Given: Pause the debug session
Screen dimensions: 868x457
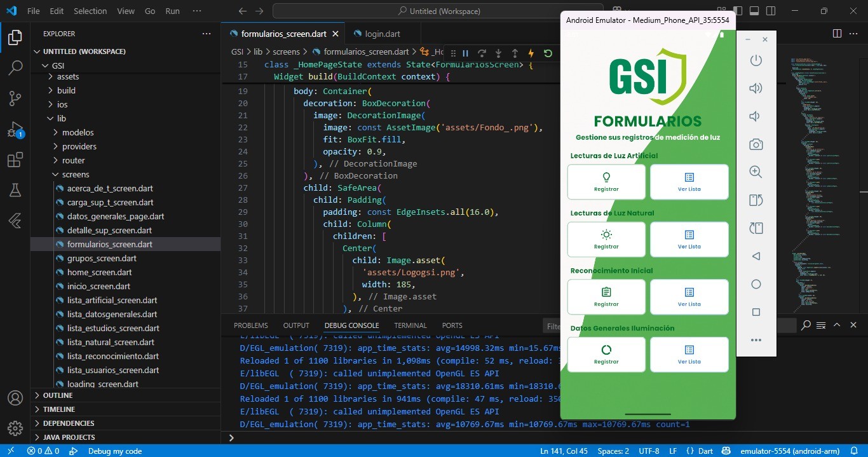Looking at the screenshot, I should tap(465, 53).
